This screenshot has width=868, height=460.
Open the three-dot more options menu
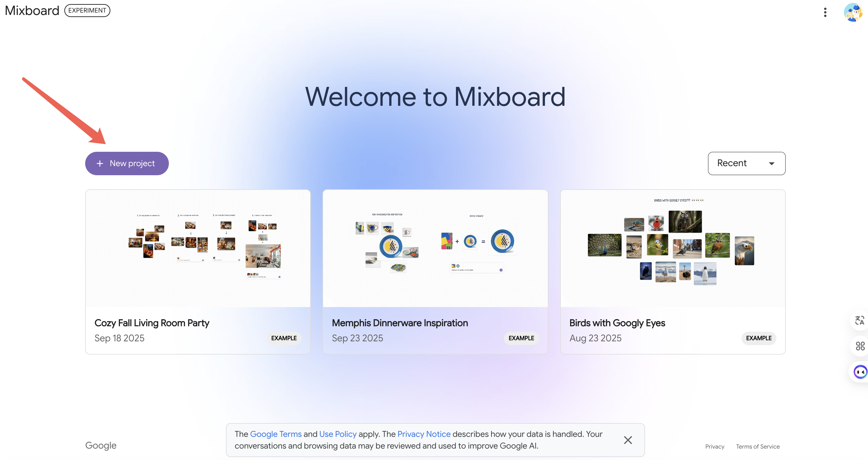point(825,13)
